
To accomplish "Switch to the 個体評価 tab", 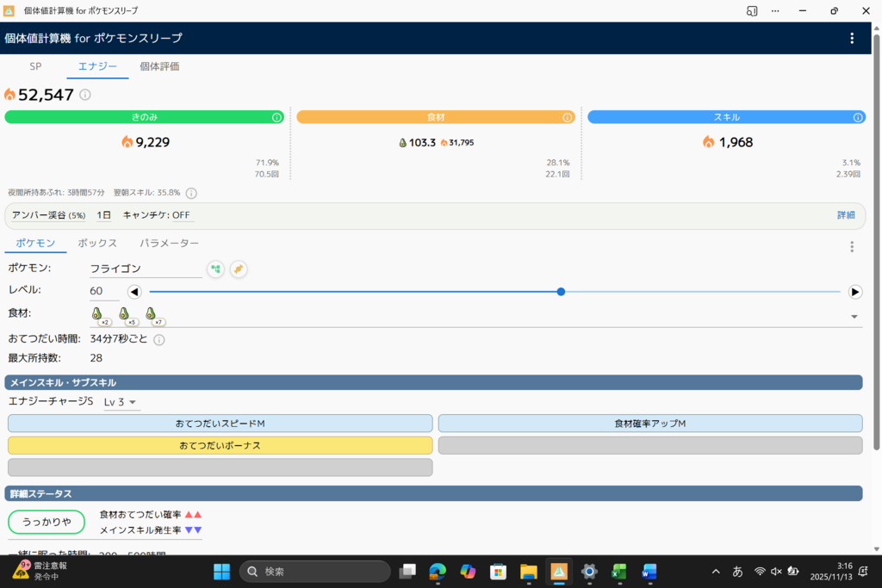I will tap(159, 66).
